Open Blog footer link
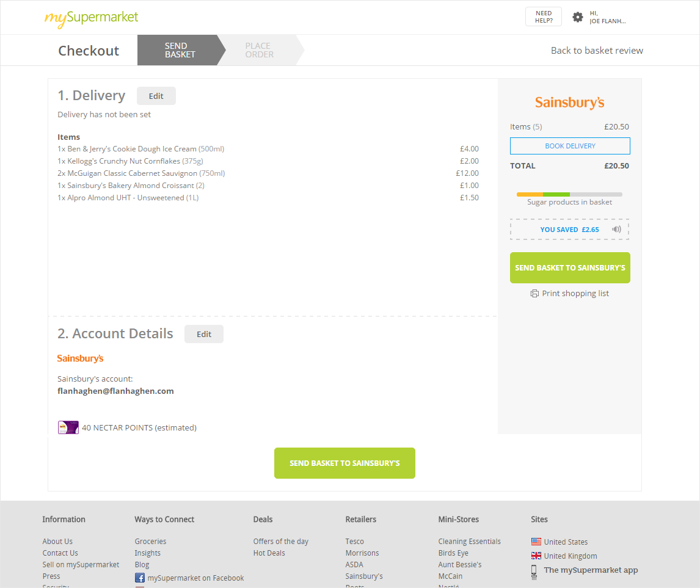 pos(142,565)
